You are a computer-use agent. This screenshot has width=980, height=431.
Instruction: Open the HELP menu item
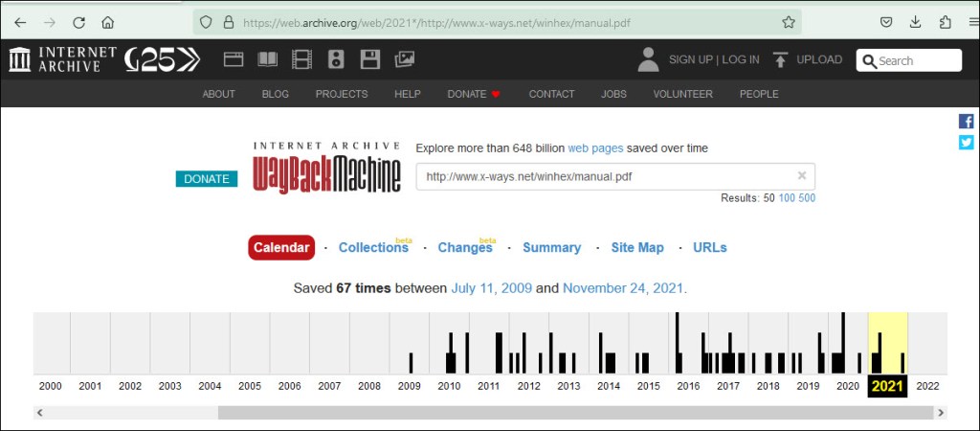click(x=408, y=94)
